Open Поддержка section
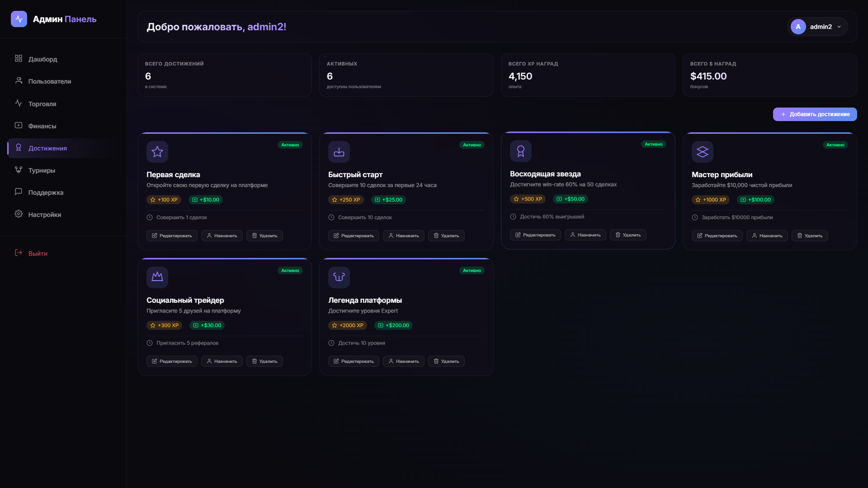This screenshot has width=868, height=488. 63,192
